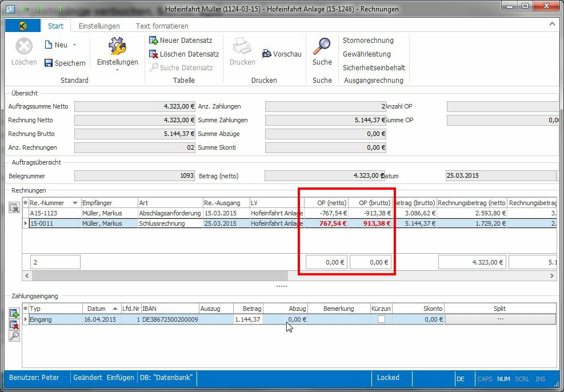Click Abschlagsanforderung cell

170,213
